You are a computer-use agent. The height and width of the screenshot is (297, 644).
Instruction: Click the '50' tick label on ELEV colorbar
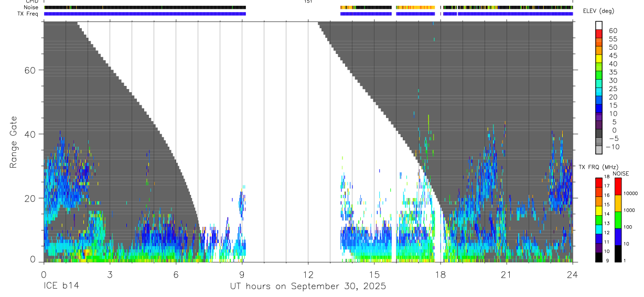pos(612,48)
